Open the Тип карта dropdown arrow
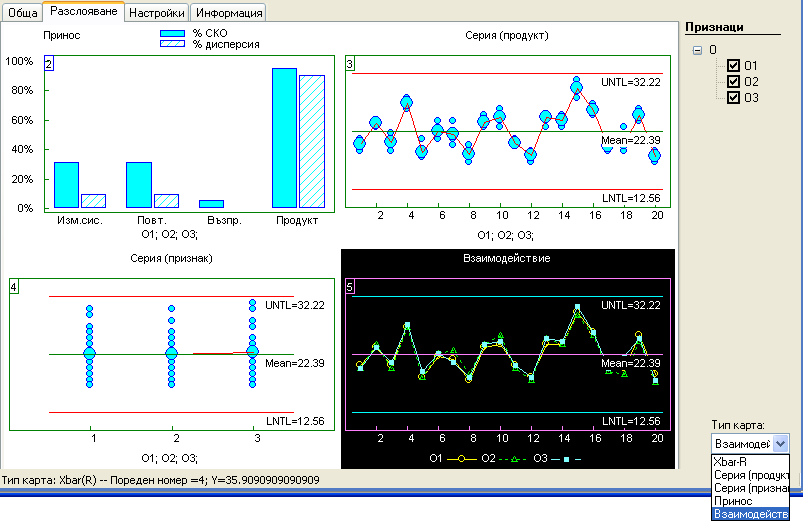This screenshot has height=523, width=803. (x=781, y=443)
